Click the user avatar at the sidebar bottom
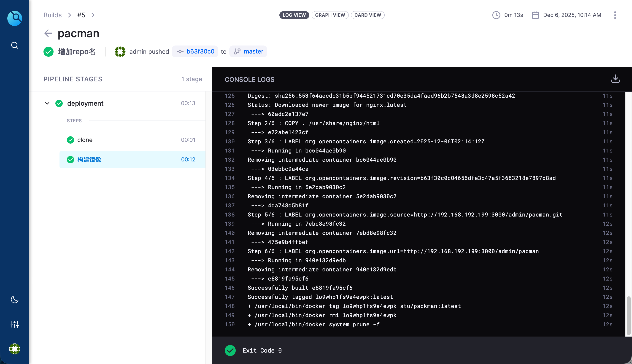This screenshot has height=364, width=632. point(14,349)
